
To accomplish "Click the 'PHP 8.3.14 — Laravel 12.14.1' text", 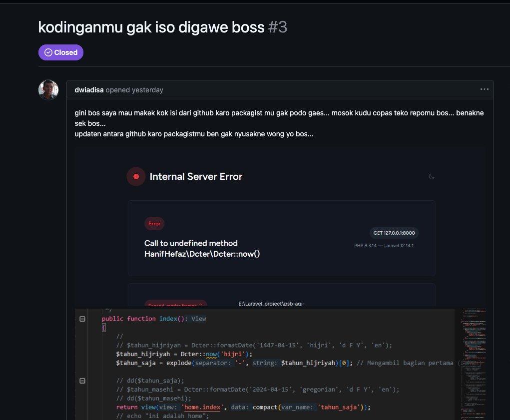I will [x=384, y=245].
